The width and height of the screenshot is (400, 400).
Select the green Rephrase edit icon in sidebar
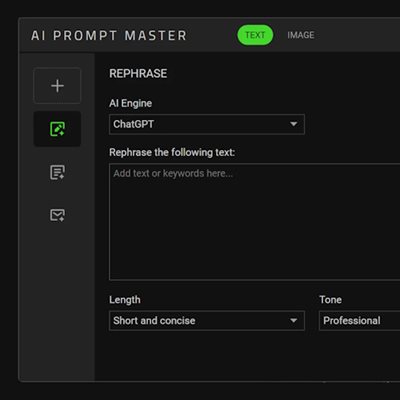(57, 129)
